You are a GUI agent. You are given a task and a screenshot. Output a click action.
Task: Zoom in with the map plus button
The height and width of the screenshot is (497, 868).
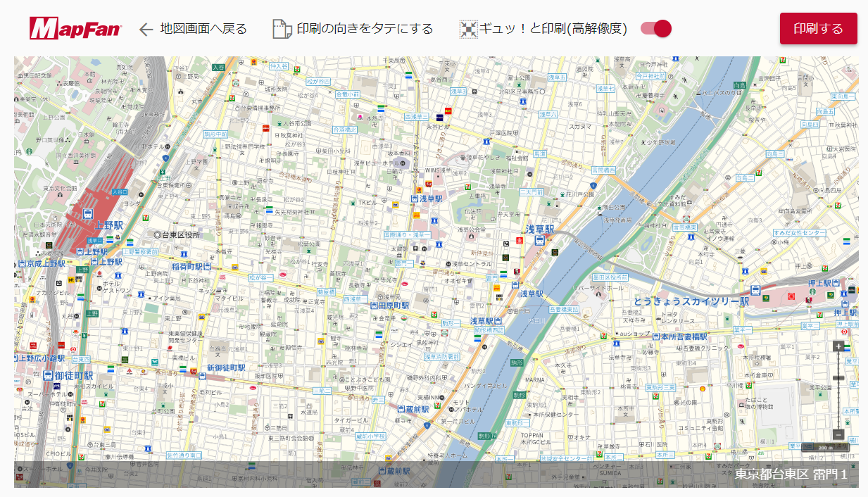[x=838, y=346]
